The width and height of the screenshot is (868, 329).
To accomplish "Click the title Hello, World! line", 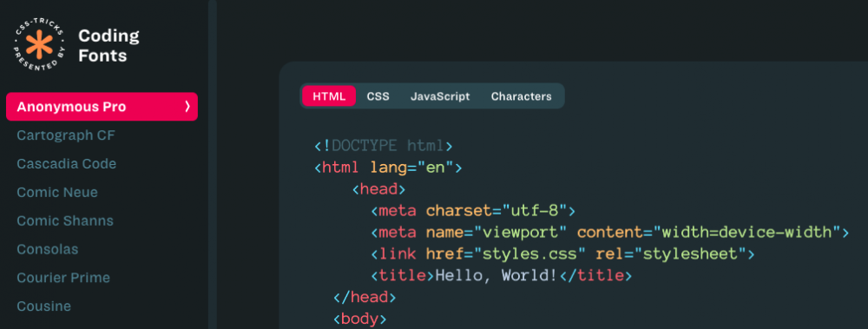I will point(502,275).
